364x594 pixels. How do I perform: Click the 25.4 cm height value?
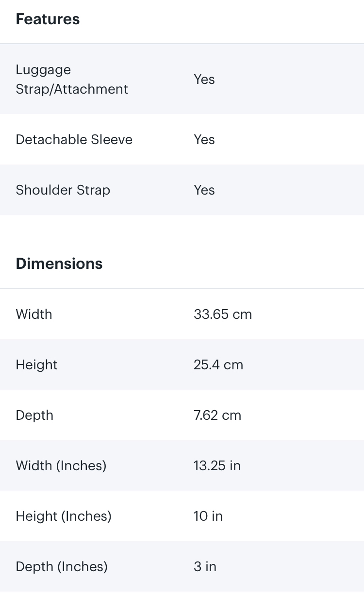click(x=218, y=365)
